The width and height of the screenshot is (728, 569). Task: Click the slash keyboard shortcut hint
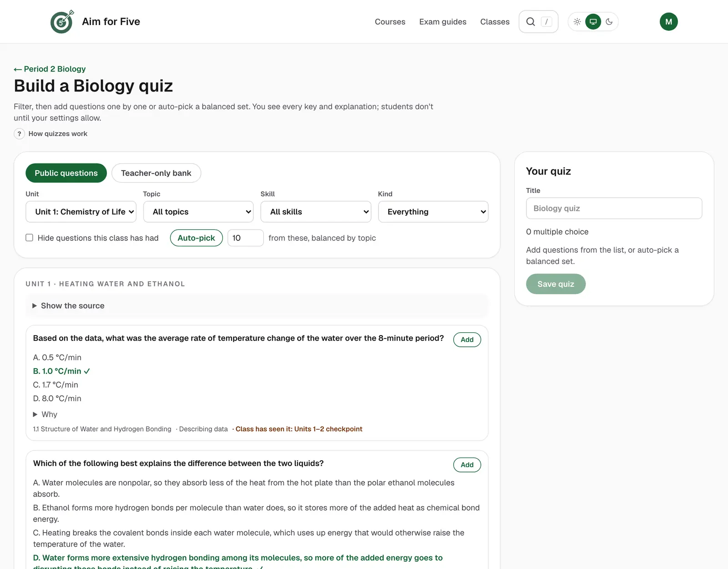(546, 22)
